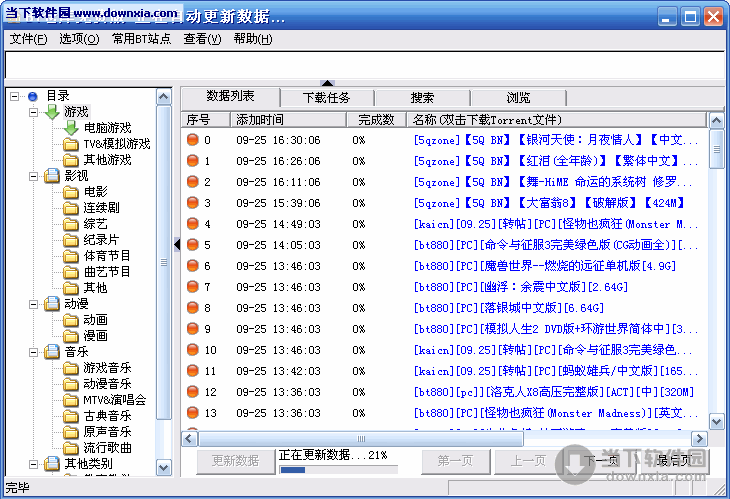
Task: Click the horizontal scrollbar under the data list
Action: (x=440, y=438)
